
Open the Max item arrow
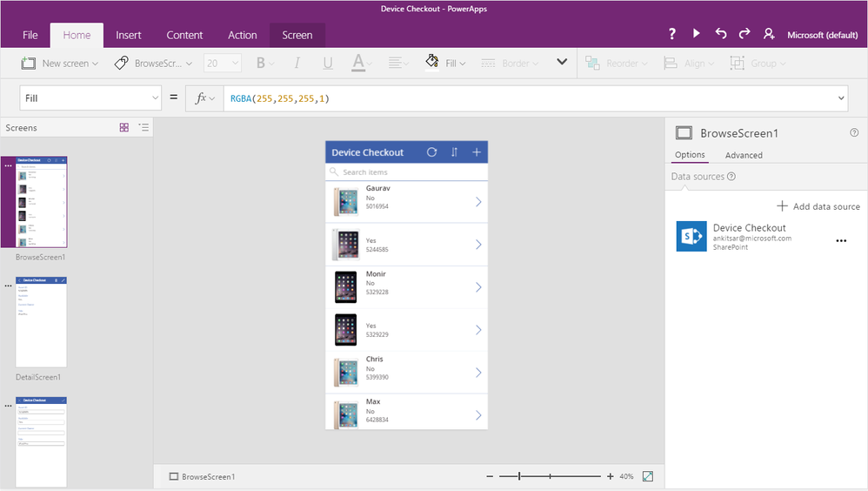(x=478, y=415)
